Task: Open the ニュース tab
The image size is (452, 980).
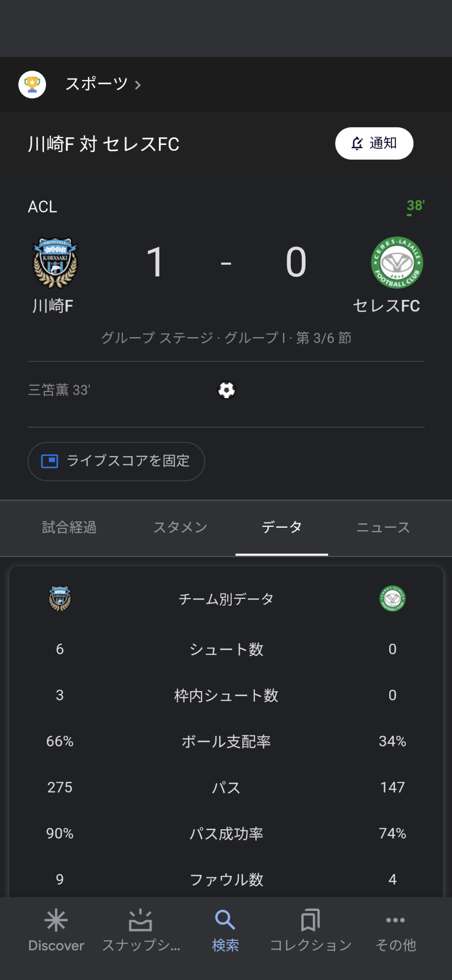Action: coord(383,528)
